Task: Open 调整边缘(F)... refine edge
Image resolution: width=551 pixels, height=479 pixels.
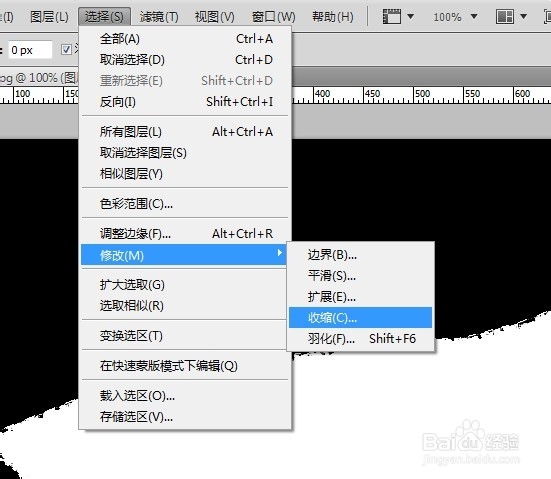Action: 186,234
